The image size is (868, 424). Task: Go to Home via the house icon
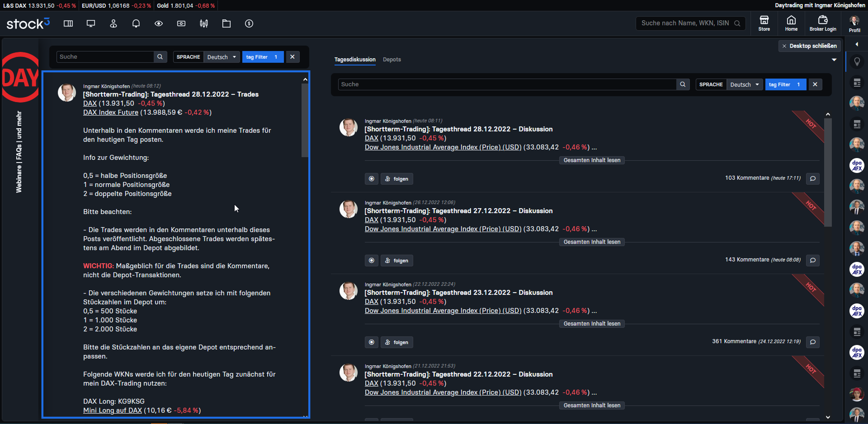pyautogui.click(x=791, y=24)
